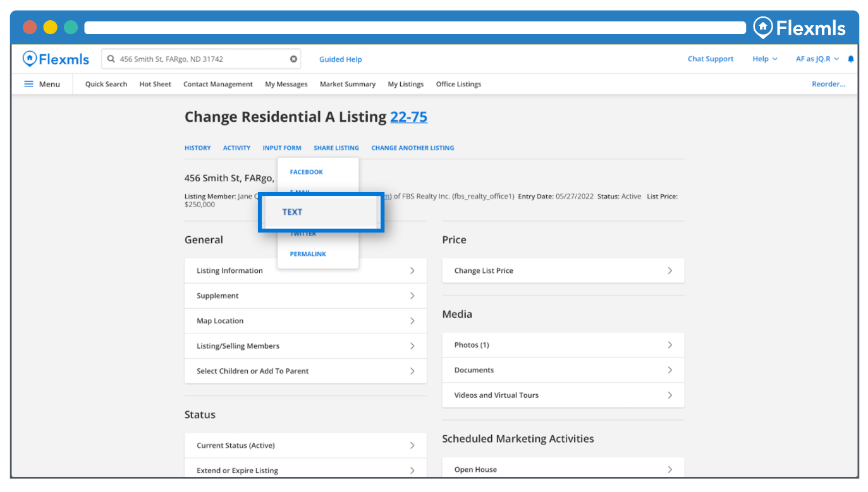Image resolution: width=868 pixels, height=492 pixels.
Task: Open Change List Price chevron
Action: 669,271
